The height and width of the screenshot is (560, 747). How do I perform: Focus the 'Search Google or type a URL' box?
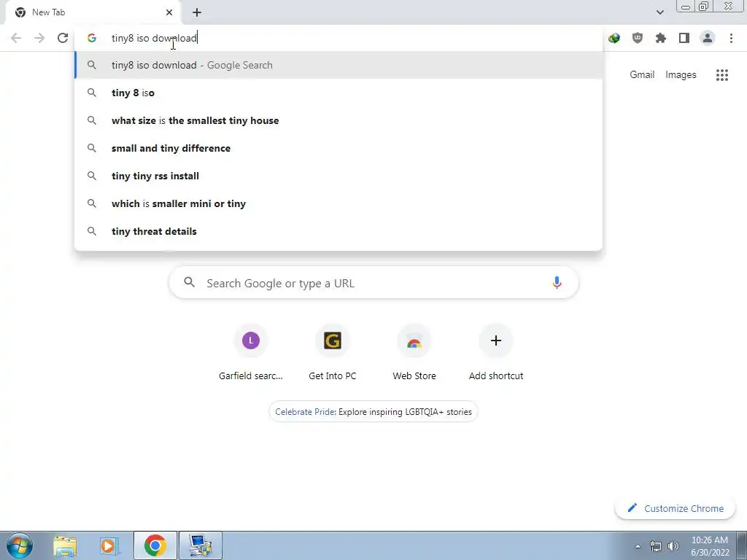pyautogui.click(x=373, y=283)
